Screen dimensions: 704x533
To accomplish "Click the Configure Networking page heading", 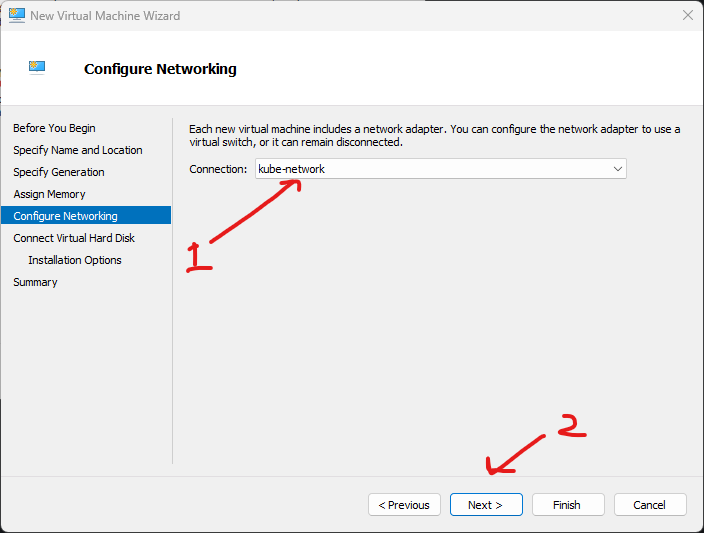I will [160, 69].
